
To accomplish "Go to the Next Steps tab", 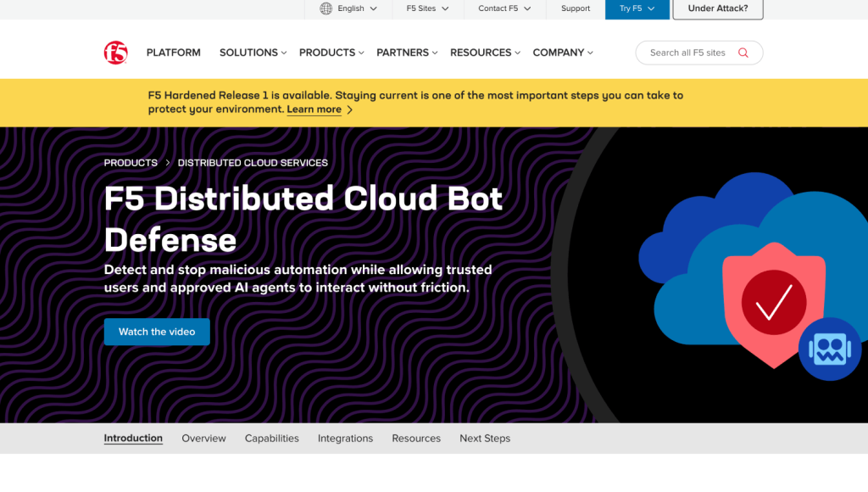I will [x=485, y=439].
